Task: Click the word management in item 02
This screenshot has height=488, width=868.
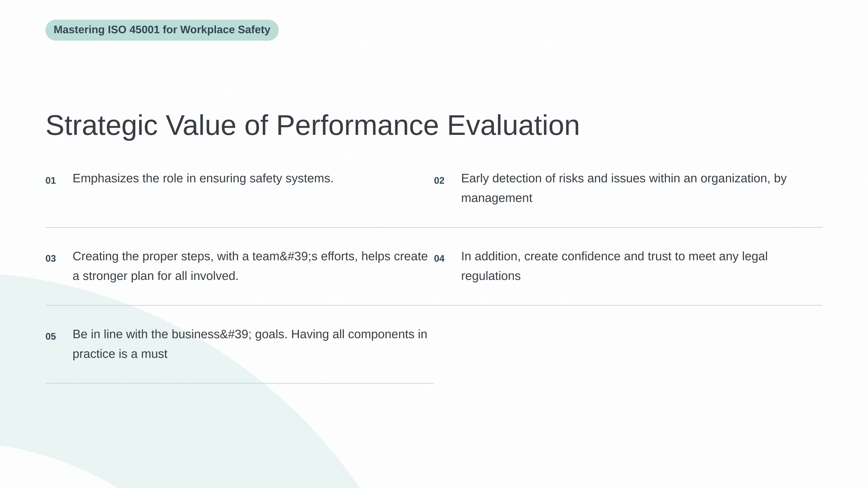Action: pyautogui.click(x=497, y=198)
